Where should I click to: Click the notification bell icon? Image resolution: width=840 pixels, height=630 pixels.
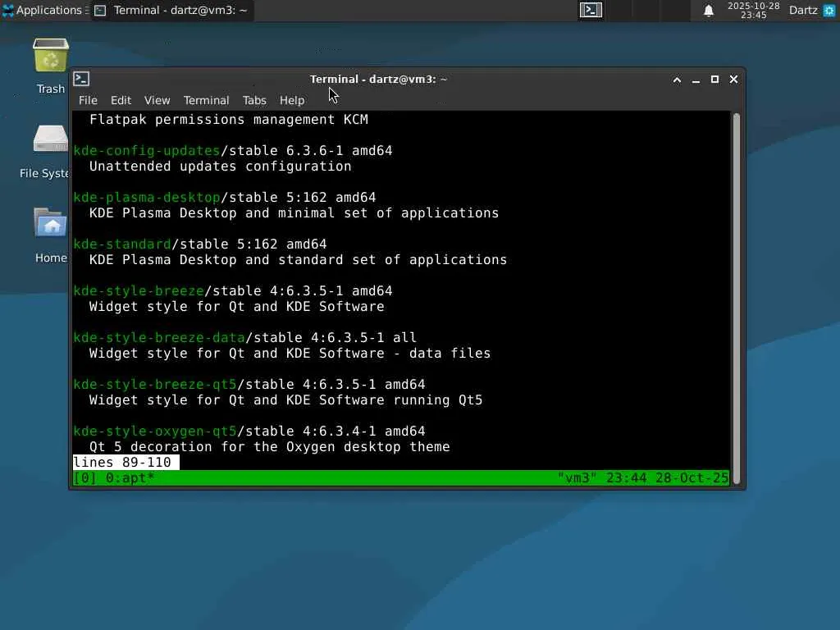coord(708,10)
